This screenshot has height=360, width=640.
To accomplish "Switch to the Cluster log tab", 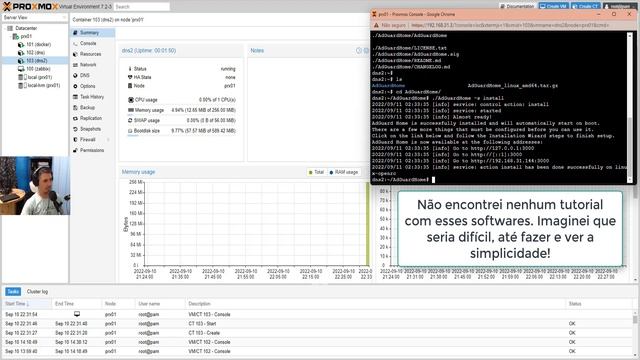I will [37, 291].
